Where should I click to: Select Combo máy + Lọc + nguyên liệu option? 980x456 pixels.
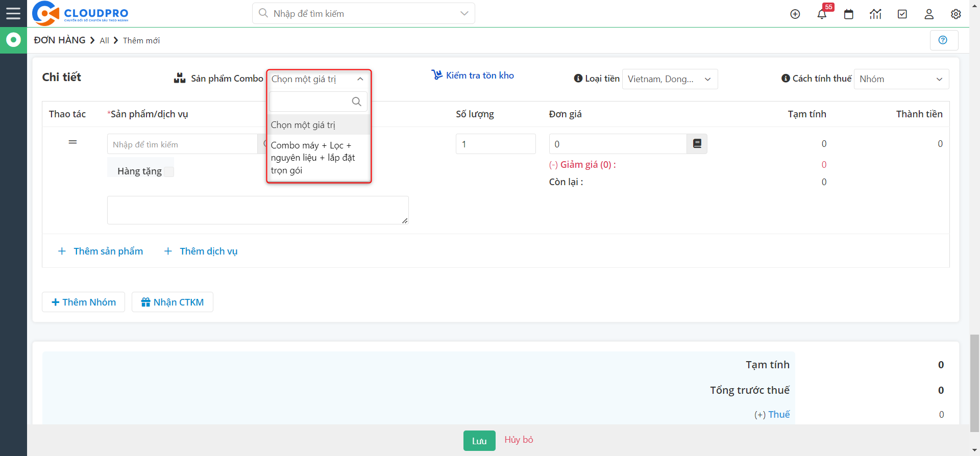pos(318,158)
